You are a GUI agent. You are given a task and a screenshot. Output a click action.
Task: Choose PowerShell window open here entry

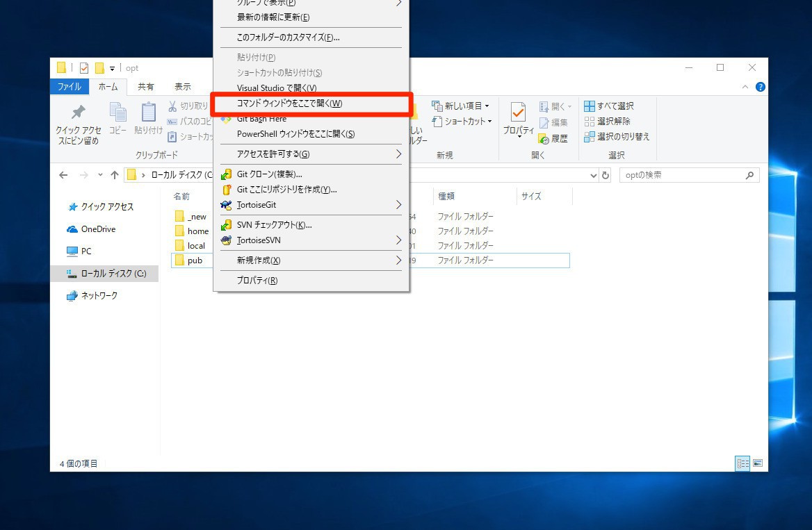pos(311,134)
